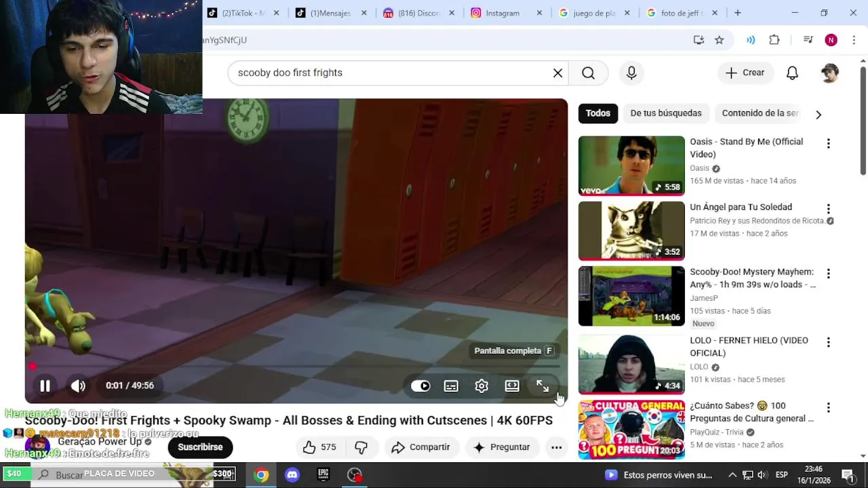Mute the video volume speaker icon
868x488 pixels.
click(78, 386)
